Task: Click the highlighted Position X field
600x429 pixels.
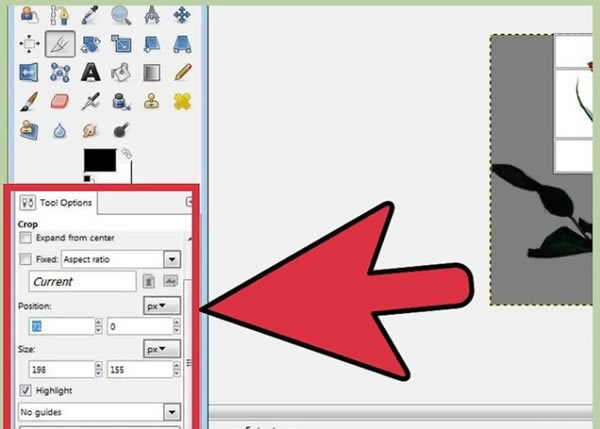Action: click(61, 326)
